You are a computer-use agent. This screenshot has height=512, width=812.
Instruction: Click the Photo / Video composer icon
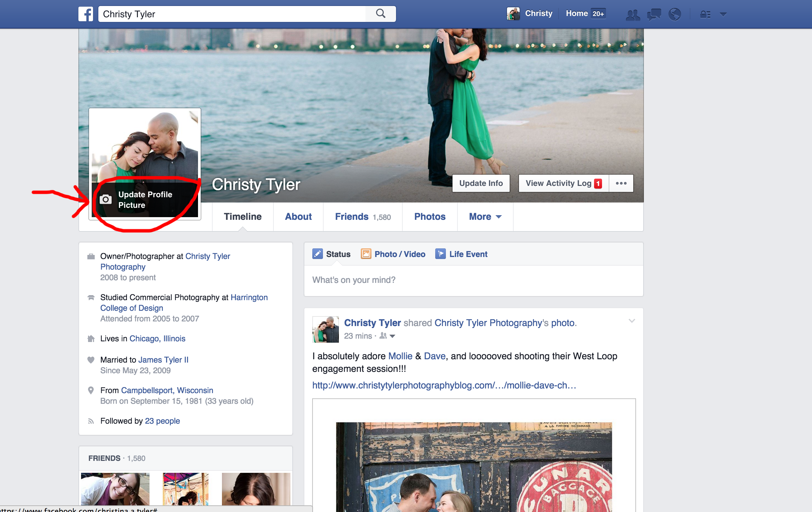366,254
